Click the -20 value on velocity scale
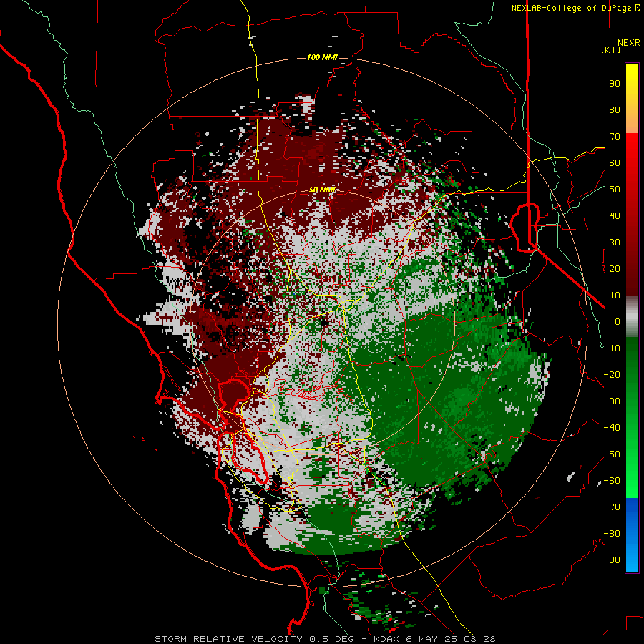The width and height of the screenshot is (644, 644). point(612,374)
